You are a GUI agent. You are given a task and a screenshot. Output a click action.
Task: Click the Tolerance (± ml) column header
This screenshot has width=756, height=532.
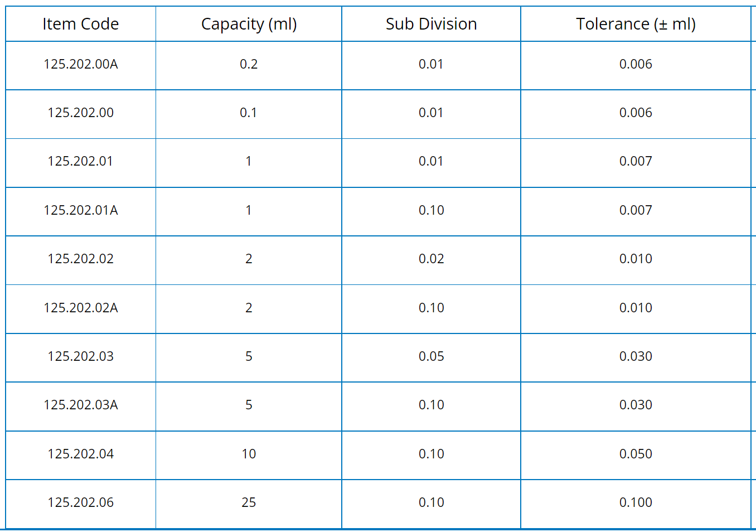(x=636, y=24)
